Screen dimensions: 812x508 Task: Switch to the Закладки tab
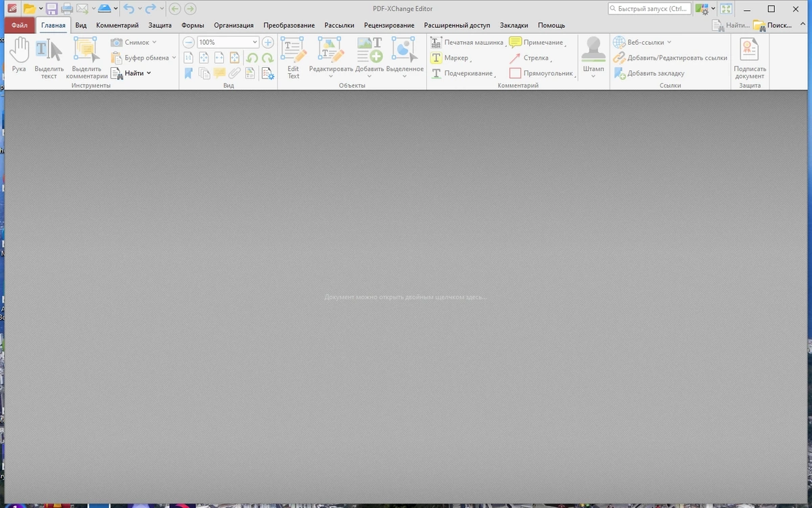514,25
